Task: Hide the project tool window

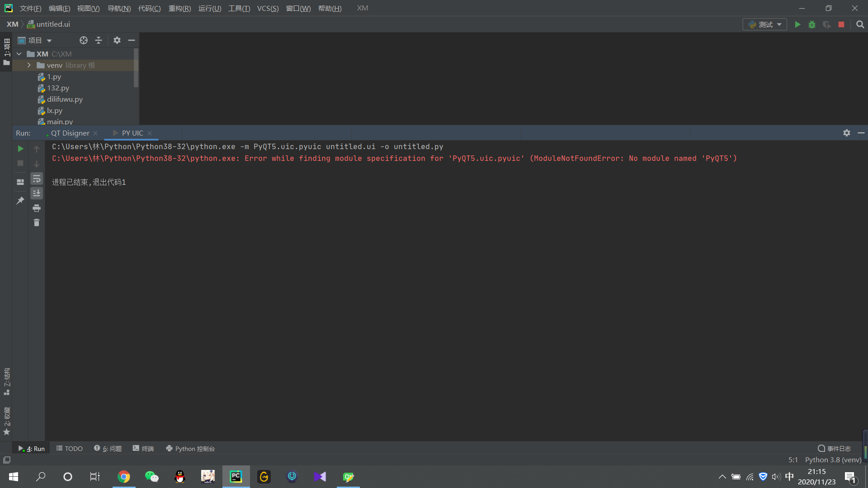Action: point(132,40)
